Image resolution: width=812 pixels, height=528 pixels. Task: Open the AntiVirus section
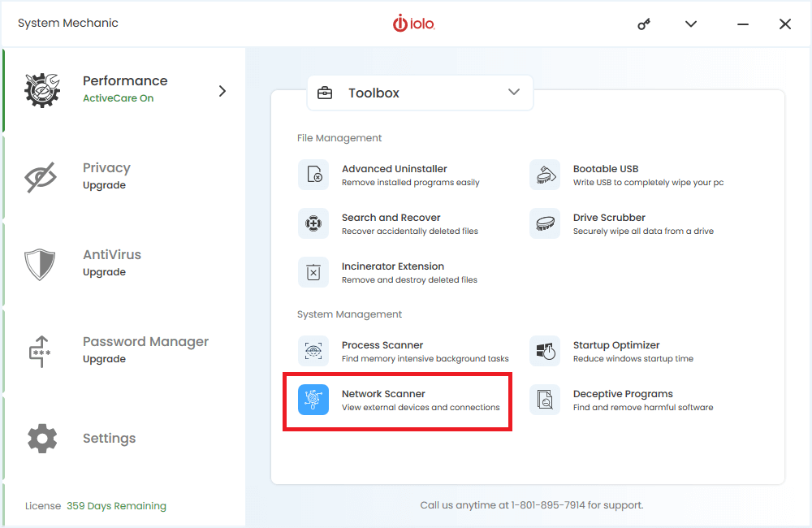111,262
